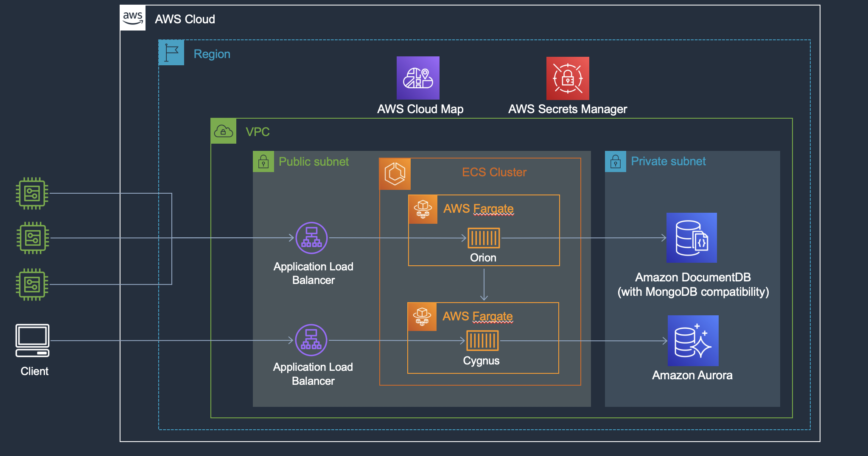868x456 pixels.
Task: Click the upper Application Load Balancer icon
Action: click(311, 238)
